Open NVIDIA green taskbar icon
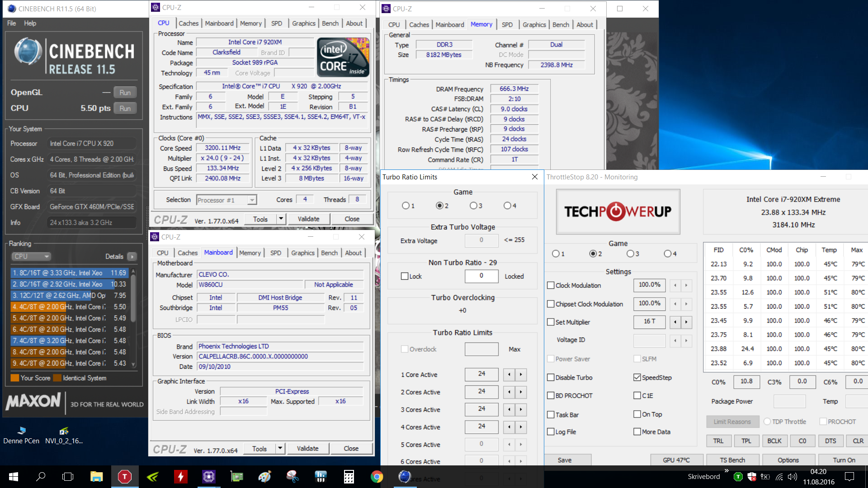This screenshot has height=488, width=868. (x=153, y=477)
